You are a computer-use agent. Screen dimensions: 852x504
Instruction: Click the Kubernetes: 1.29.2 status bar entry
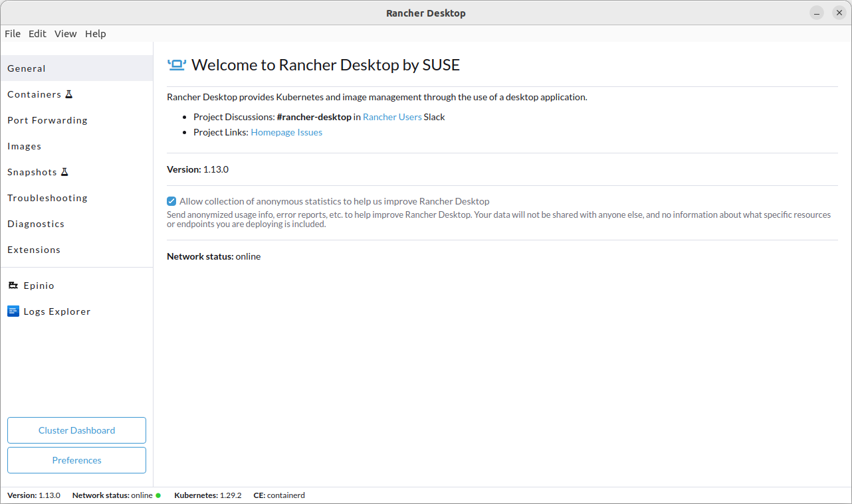click(x=208, y=495)
